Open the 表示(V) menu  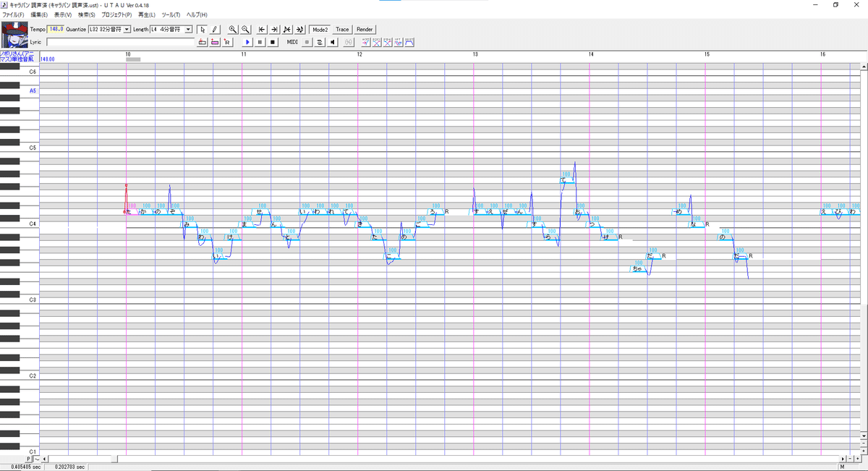pyautogui.click(x=63, y=14)
